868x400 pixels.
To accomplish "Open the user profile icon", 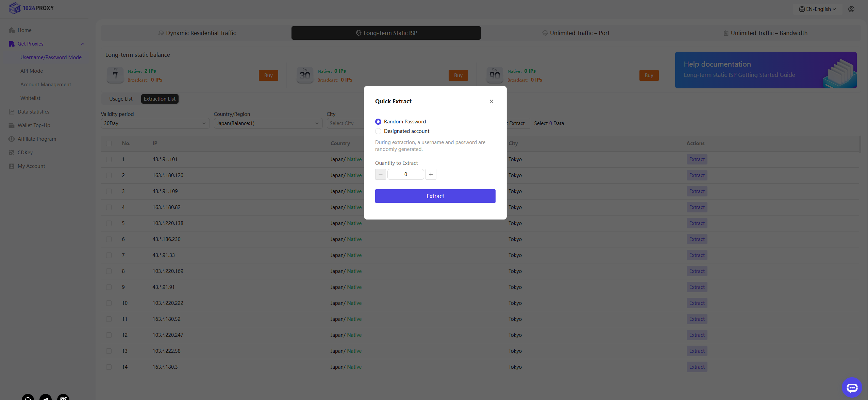I will click(851, 9).
